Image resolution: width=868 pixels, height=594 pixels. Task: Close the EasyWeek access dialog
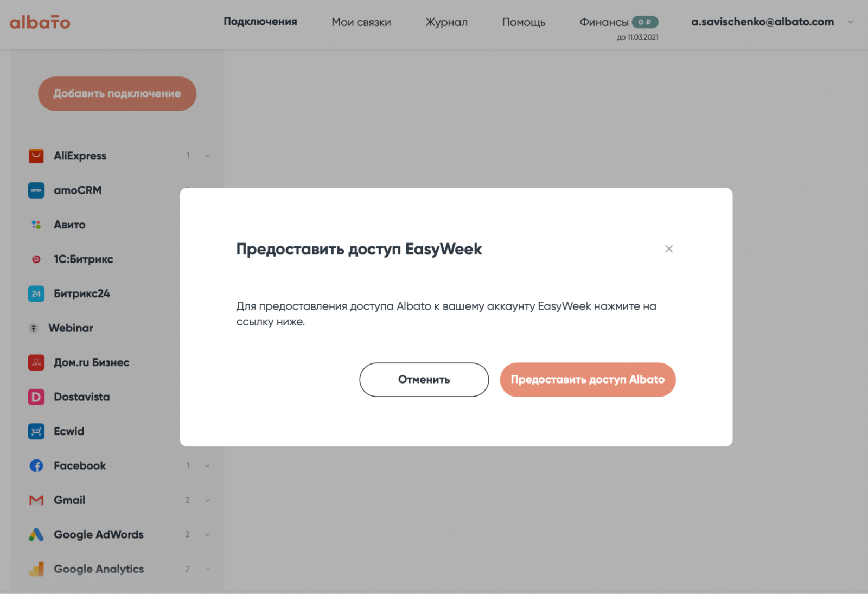668,248
